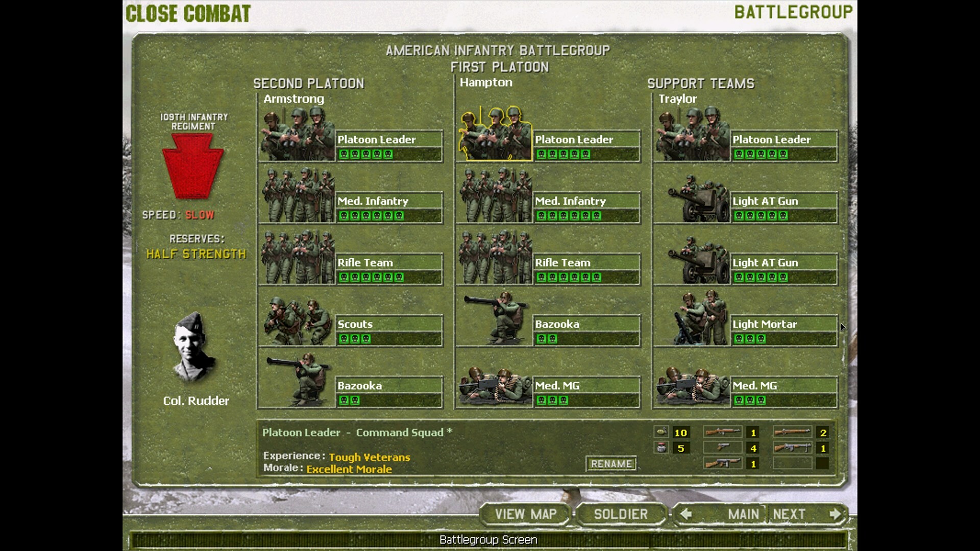The height and width of the screenshot is (551, 980).
Task: Click the MAIN back arrow button
Action: pyautogui.click(x=687, y=514)
